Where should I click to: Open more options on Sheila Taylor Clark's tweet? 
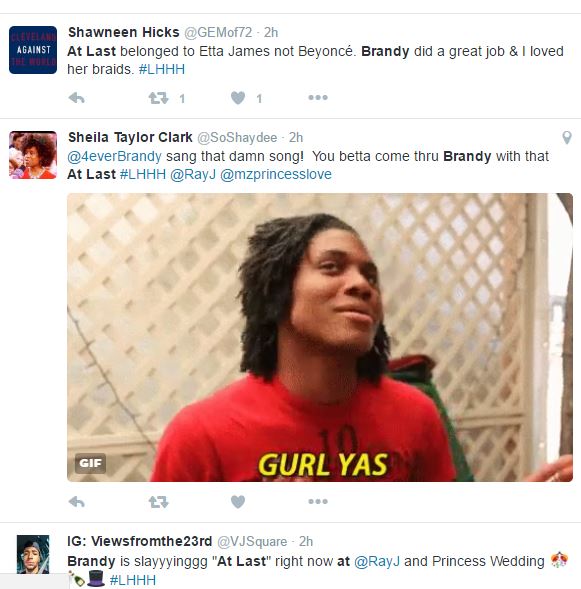318,501
